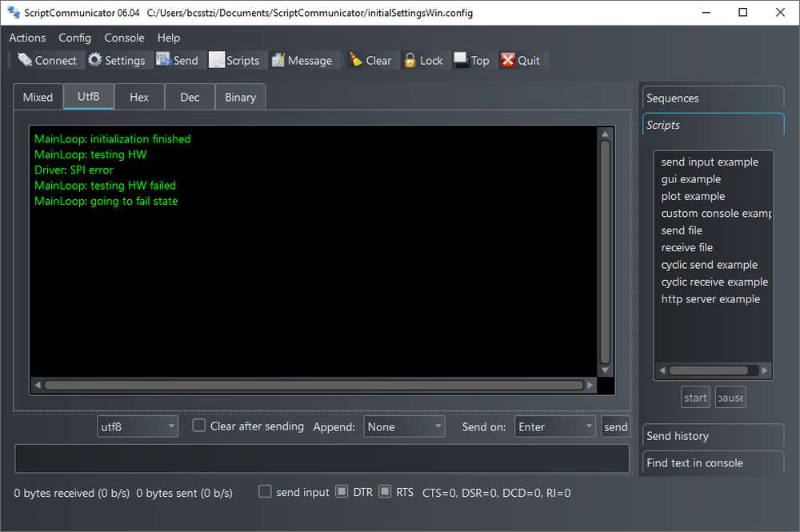Open the Send on Enter dropdown
800x532 pixels.
(x=555, y=426)
